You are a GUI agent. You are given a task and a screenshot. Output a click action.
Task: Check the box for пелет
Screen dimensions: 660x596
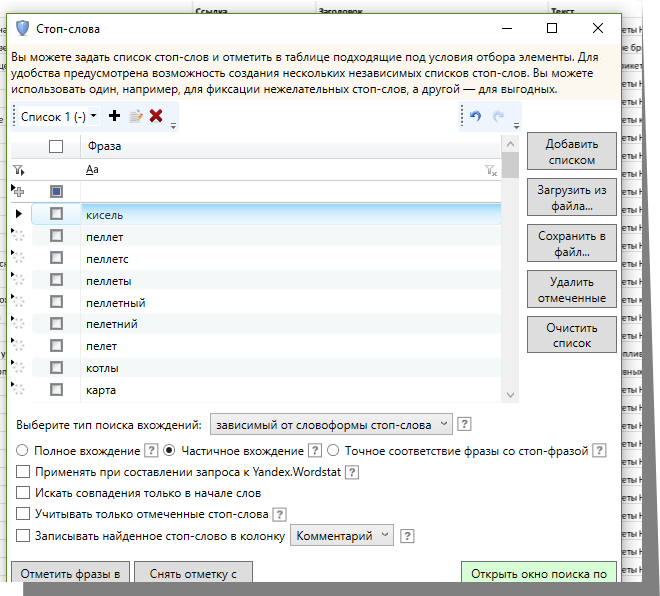56,346
